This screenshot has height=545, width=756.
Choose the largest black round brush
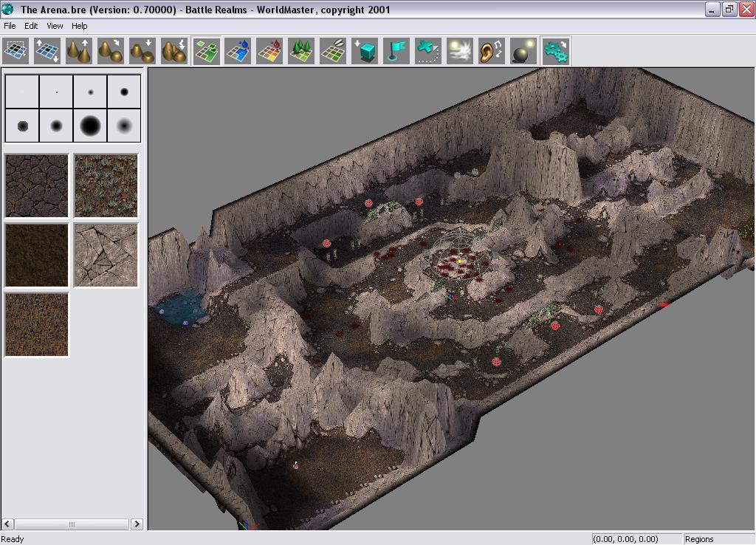coord(90,126)
